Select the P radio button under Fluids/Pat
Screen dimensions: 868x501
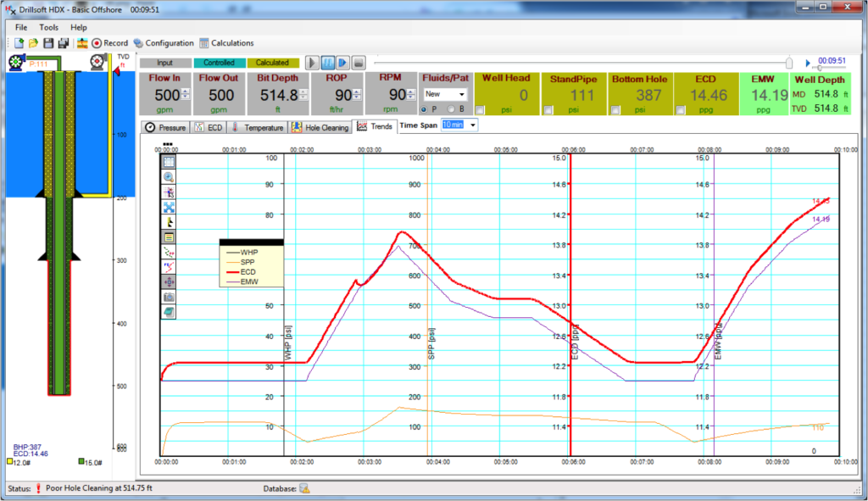point(424,110)
